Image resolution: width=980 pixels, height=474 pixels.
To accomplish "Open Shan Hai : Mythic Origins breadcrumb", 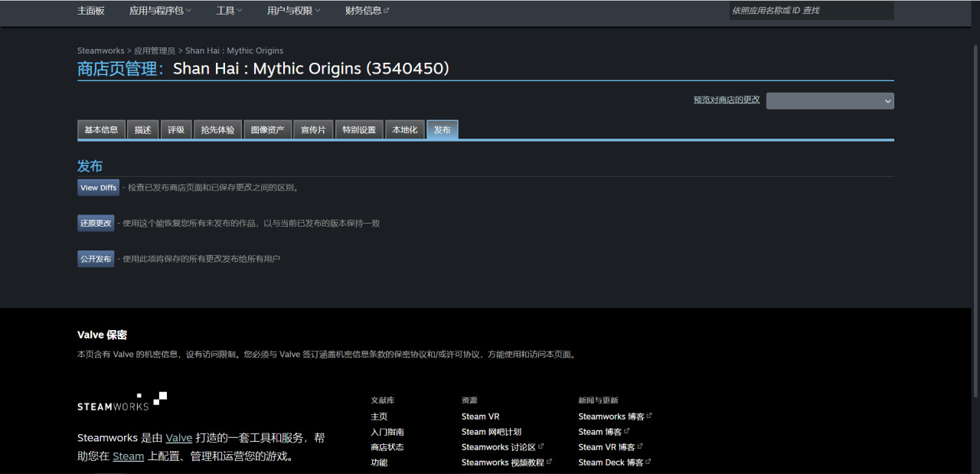I will coord(234,51).
